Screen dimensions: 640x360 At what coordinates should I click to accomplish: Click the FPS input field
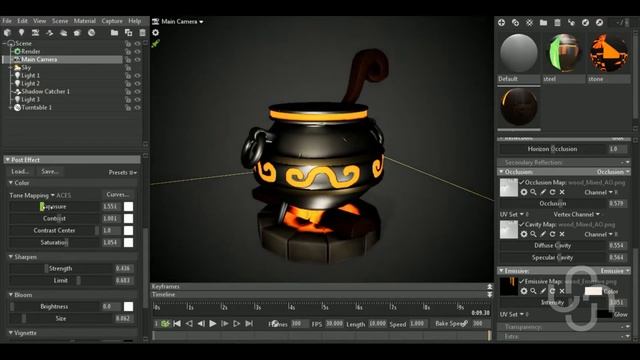[x=334, y=324]
